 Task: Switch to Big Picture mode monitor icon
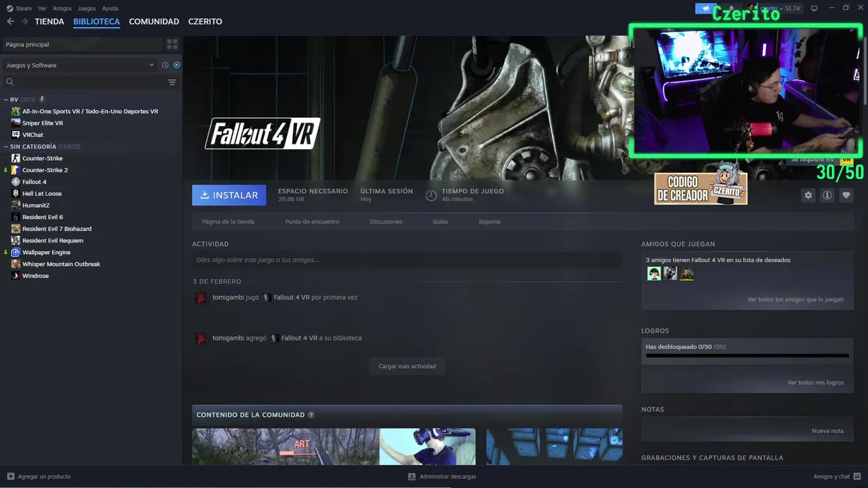[x=814, y=9]
